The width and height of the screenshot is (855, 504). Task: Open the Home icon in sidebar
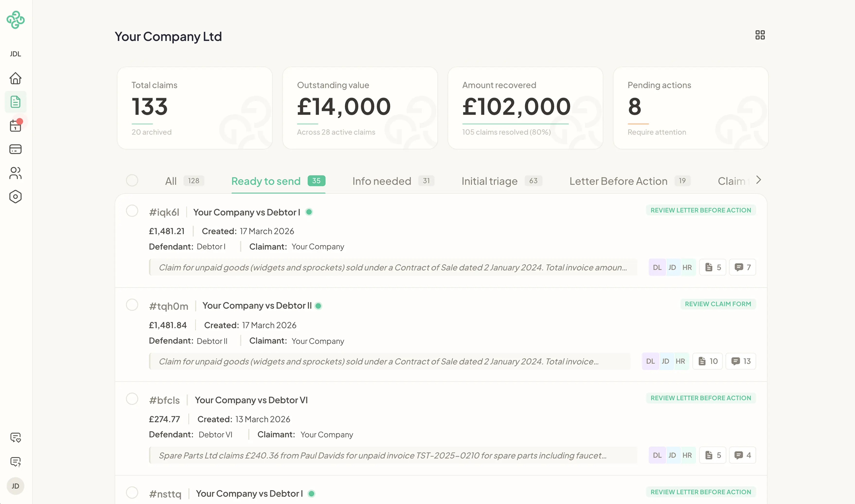click(15, 78)
